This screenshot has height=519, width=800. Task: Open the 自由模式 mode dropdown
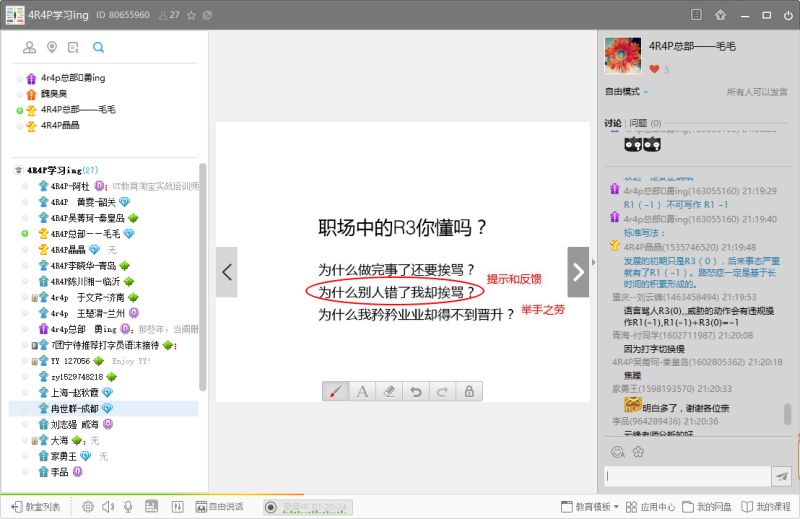click(626, 91)
